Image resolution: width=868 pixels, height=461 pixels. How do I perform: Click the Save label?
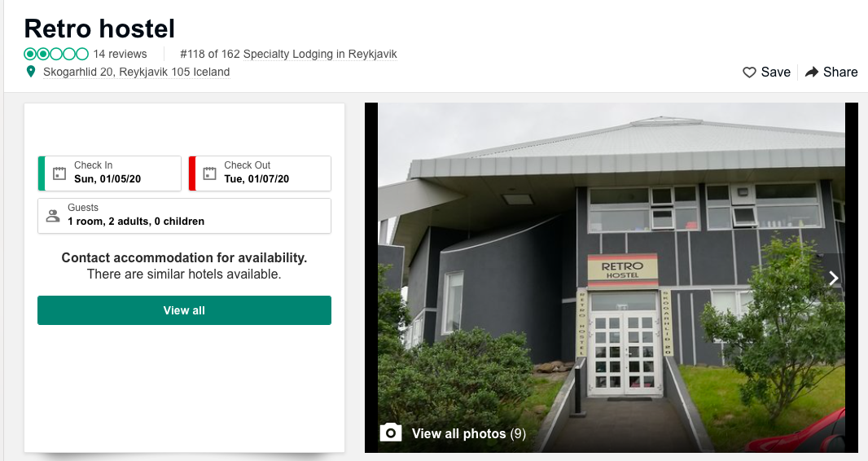(x=775, y=72)
